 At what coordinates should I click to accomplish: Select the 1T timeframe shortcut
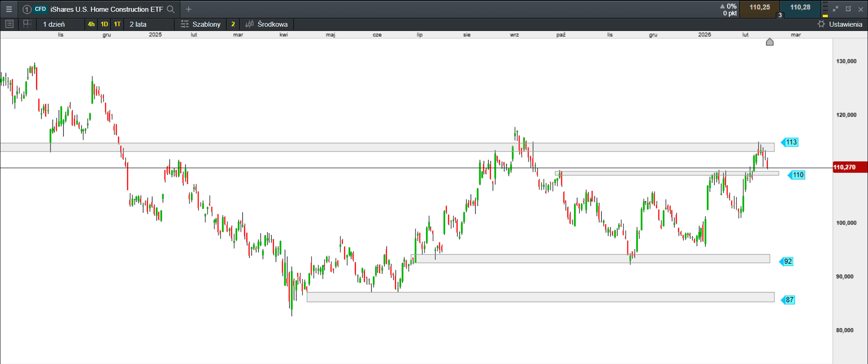[118, 24]
